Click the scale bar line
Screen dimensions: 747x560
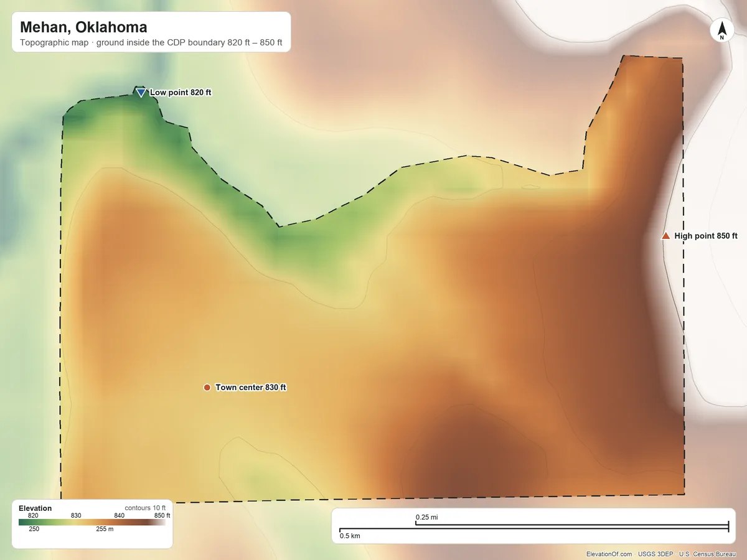point(533,528)
